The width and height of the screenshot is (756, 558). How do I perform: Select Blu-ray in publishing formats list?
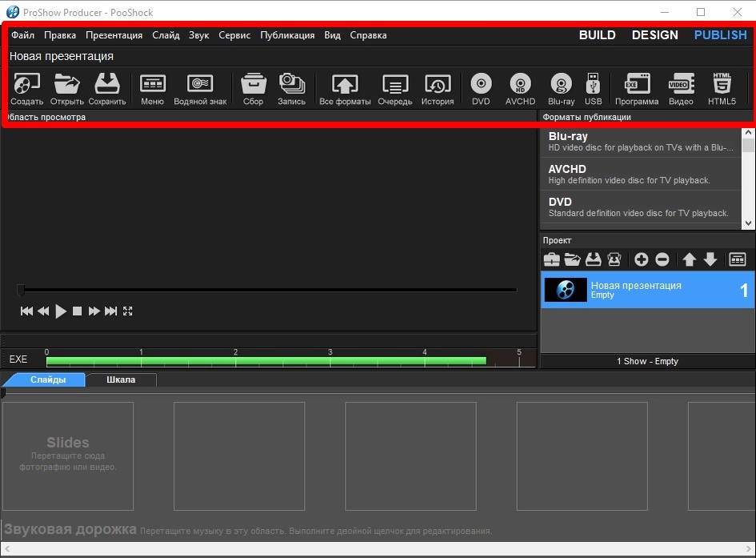click(x=641, y=142)
